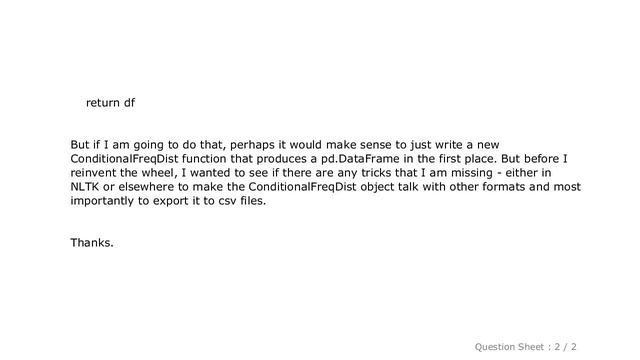Viewport: 640px width, 360px height.
Task: Click the word 'NLTK' at line start
Action: [84, 187]
